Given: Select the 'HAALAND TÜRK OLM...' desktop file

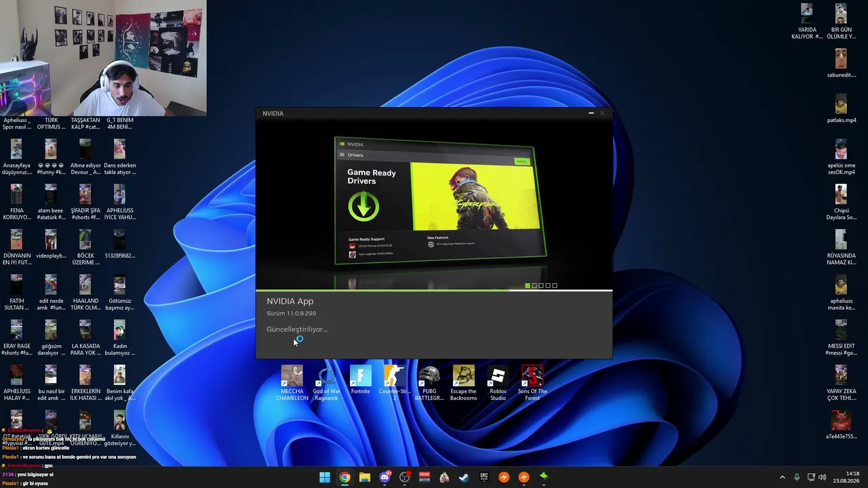Looking at the screenshot, I should coord(85,293).
